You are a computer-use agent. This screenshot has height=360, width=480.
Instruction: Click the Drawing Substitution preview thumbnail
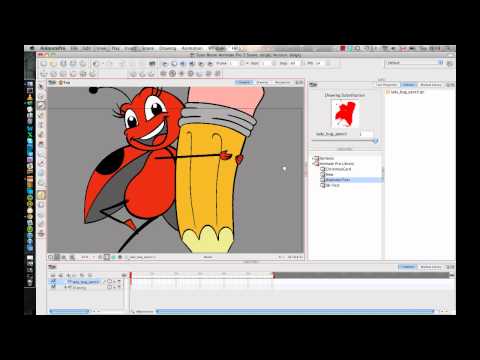(345, 114)
